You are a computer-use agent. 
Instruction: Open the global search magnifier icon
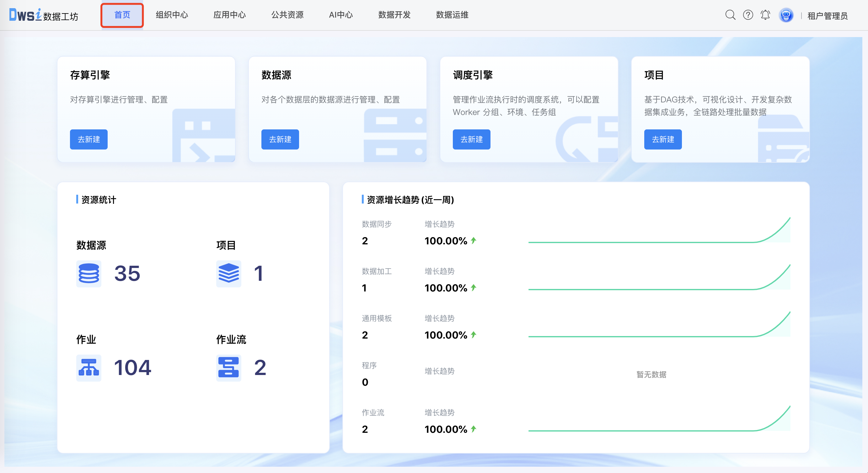(x=731, y=15)
